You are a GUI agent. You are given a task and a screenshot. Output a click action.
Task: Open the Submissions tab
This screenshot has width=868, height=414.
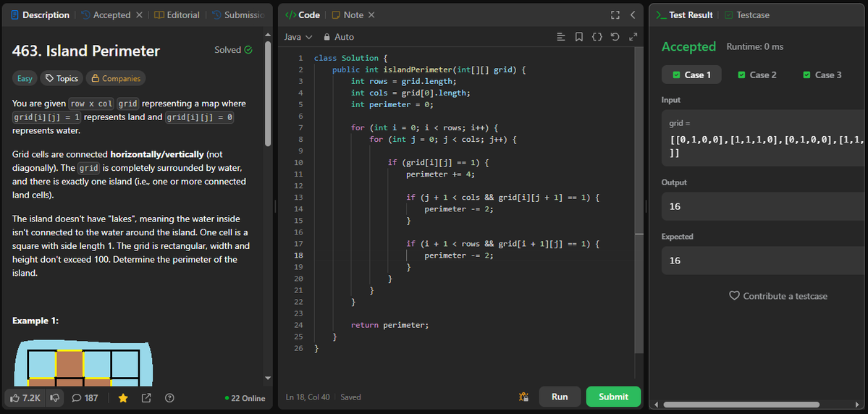click(x=239, y=15)
